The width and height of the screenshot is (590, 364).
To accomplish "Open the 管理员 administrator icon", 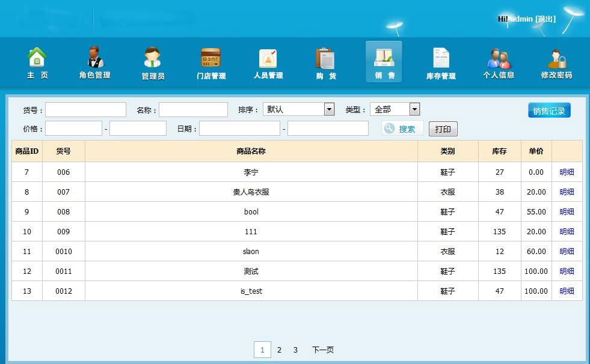I will coord(152,60).
